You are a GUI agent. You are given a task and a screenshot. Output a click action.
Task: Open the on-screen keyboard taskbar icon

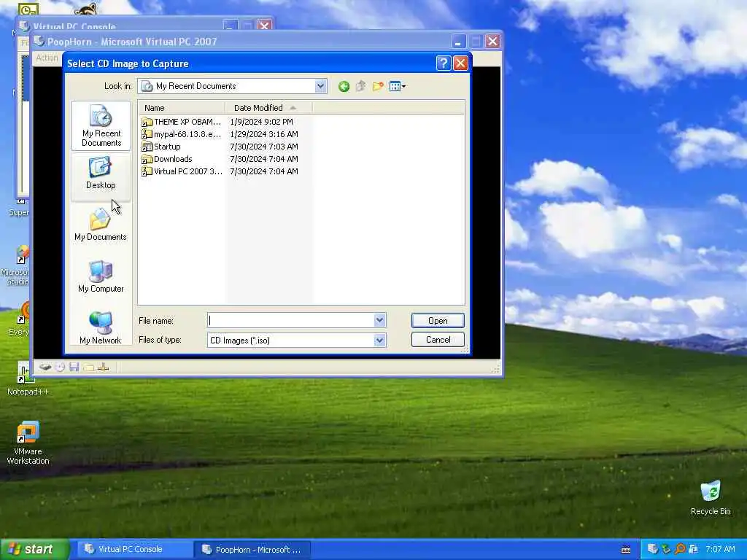pyautogui.click(x=626, y=550)
